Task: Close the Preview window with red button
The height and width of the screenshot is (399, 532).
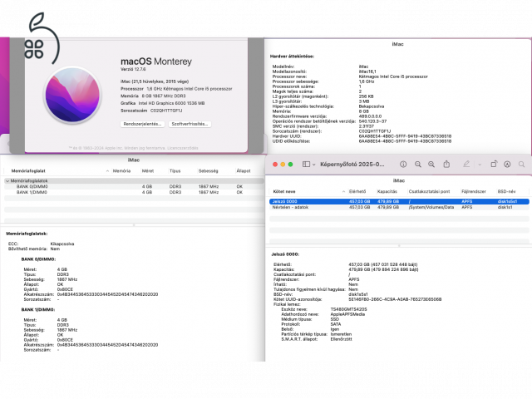Action: (x=275, y=165)
